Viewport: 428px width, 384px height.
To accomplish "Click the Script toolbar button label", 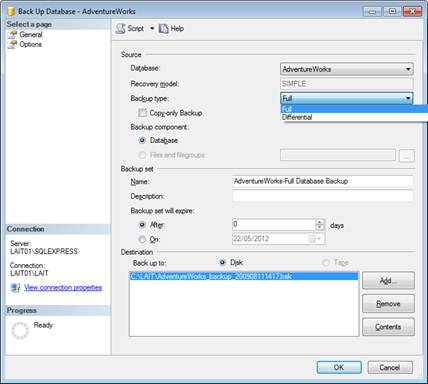I will tap(136, 29).
